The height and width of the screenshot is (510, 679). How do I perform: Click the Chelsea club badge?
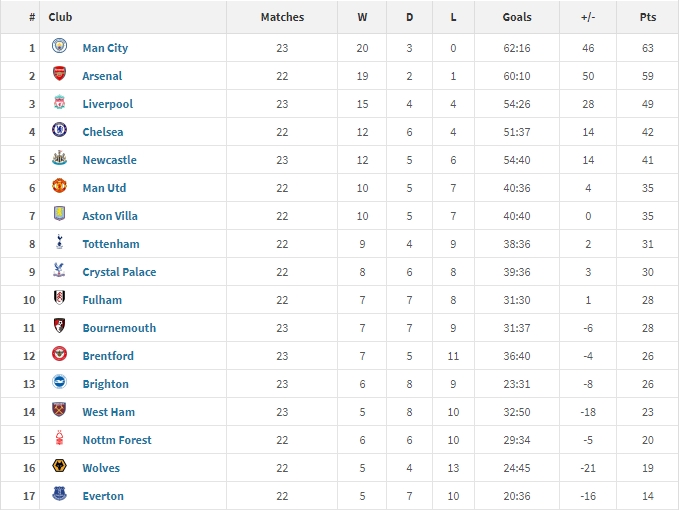(x=59, y=131)
